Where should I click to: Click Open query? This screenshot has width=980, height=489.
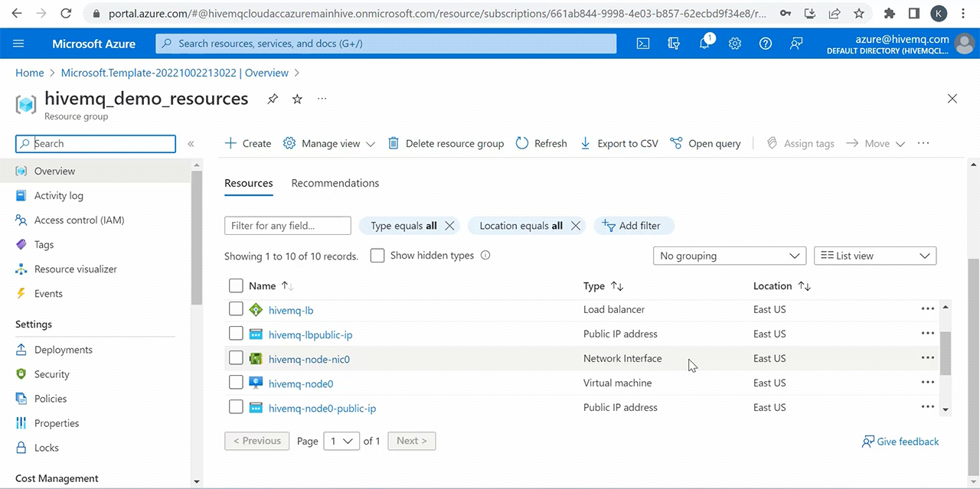coord(705,143)
